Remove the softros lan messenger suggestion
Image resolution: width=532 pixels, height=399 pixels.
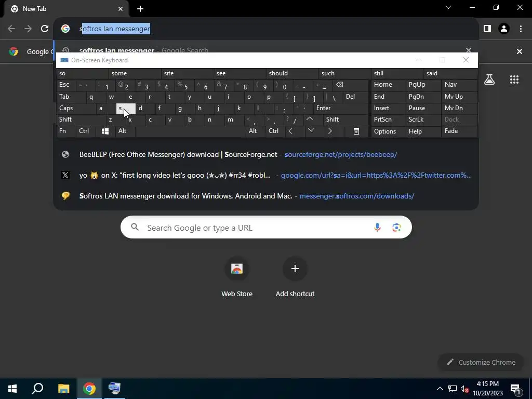tap(469, 50)
